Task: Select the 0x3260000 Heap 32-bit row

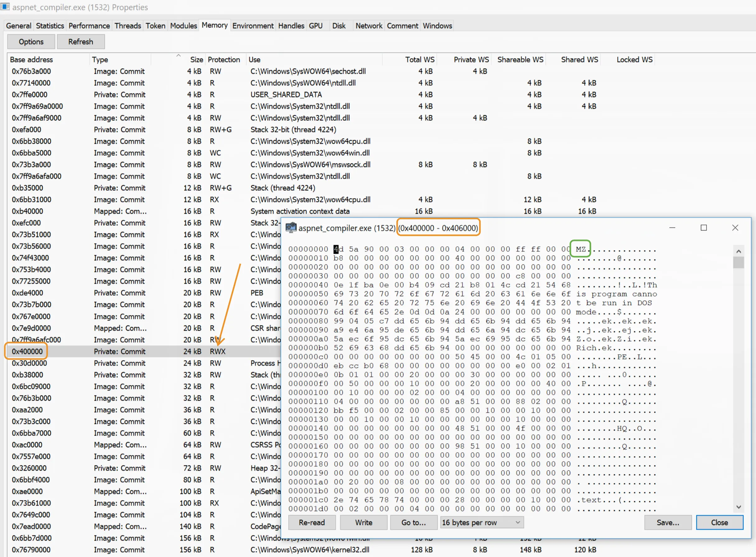Action: [144, 468]
